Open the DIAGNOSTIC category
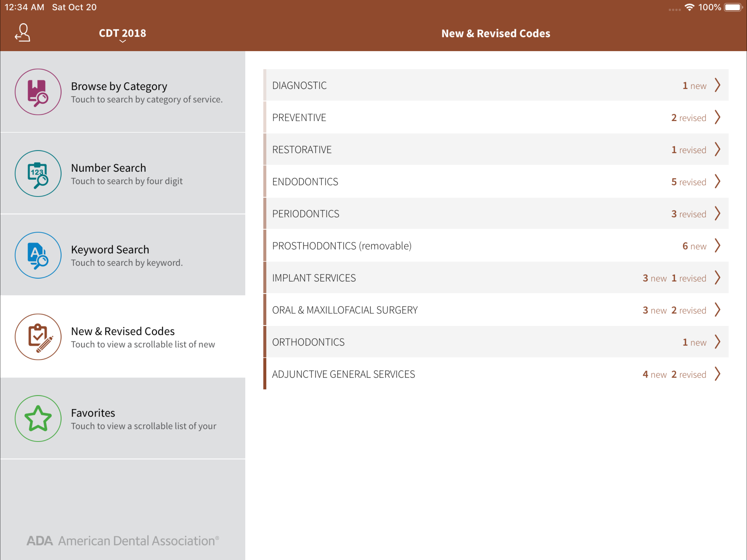This screenshot has width=747, height=560. point(496,85)
